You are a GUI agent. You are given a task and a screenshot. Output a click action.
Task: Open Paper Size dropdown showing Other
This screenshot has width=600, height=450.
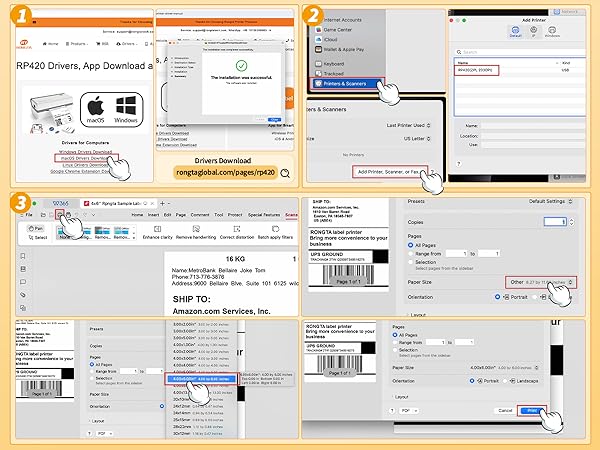(x=541, y=282)
